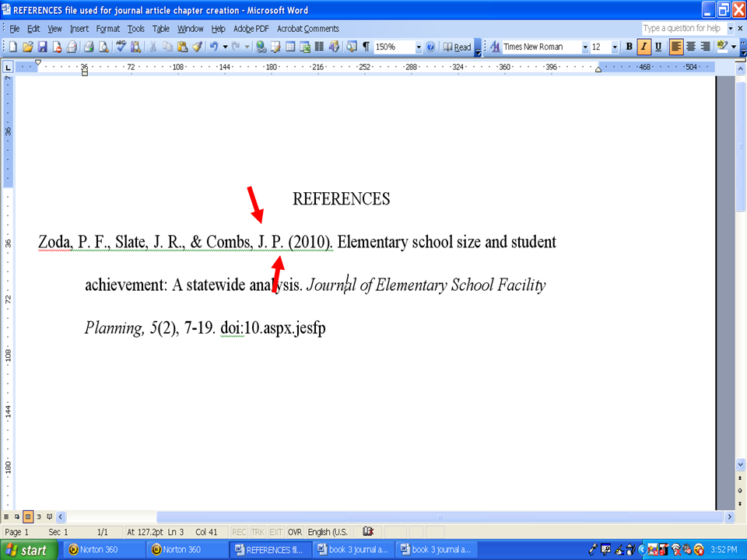Click the E-mail icon in the toolbar
This screenshot has height=560, width=747.
pos(72,47)
